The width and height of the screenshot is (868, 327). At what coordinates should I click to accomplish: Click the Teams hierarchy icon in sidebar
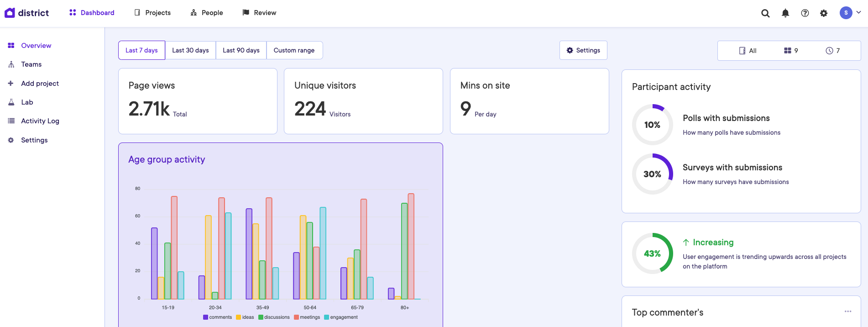pyautogui.click(x=11, y=64)
